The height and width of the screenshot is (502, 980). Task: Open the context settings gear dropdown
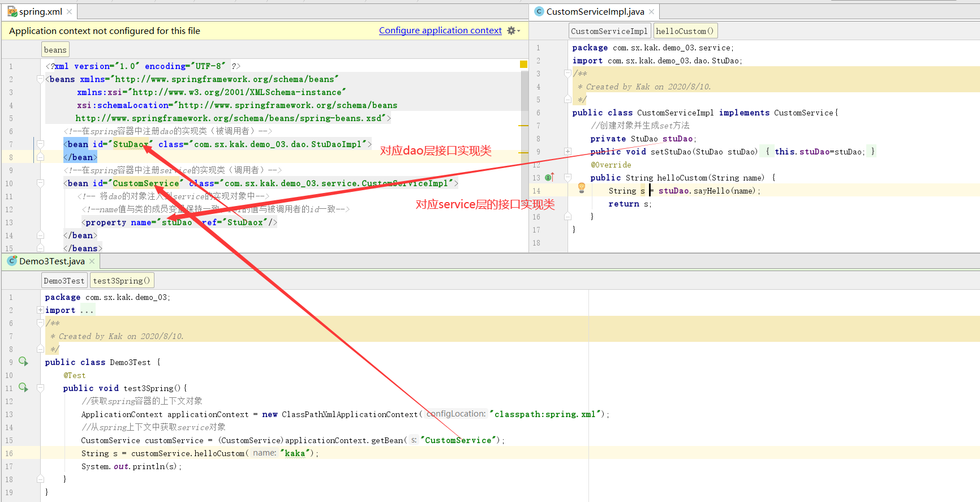513,31
